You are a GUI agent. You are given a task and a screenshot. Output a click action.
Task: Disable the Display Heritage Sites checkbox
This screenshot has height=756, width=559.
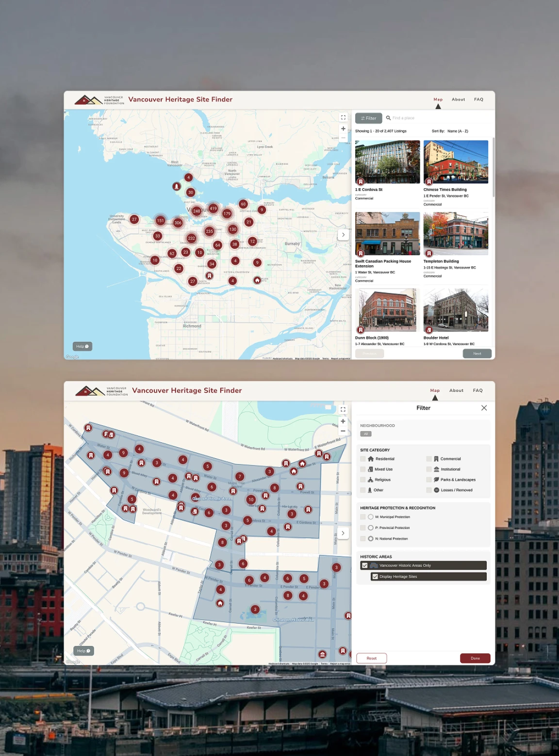click(375, 577)
